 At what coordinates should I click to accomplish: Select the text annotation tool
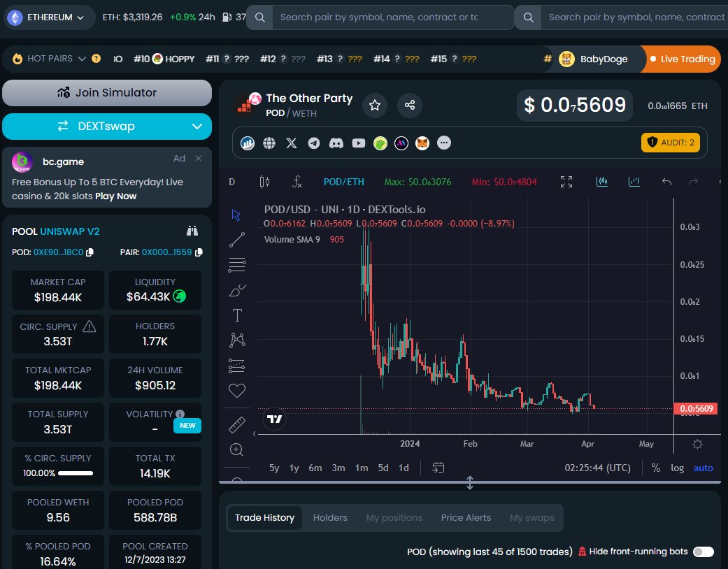237,315
